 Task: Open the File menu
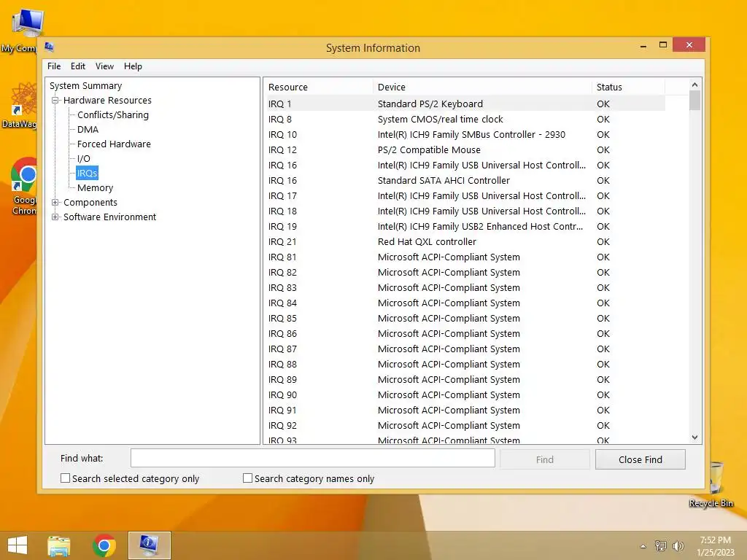(54, 66)
